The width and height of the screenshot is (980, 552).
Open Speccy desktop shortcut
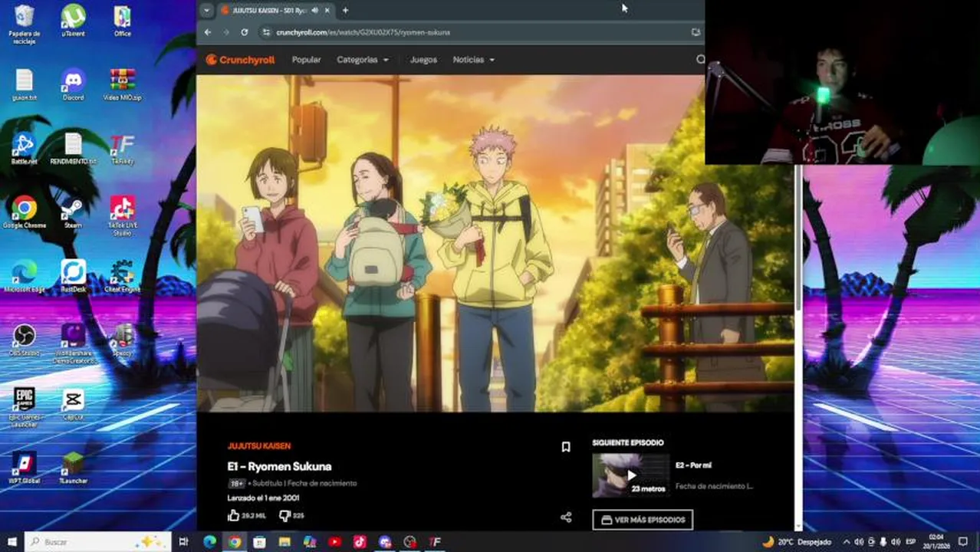122,341
